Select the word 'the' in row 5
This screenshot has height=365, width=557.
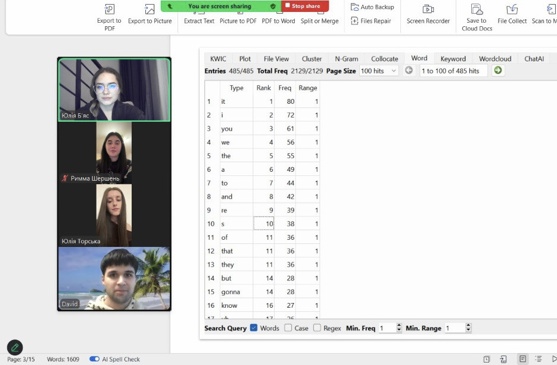coord(226,156)
